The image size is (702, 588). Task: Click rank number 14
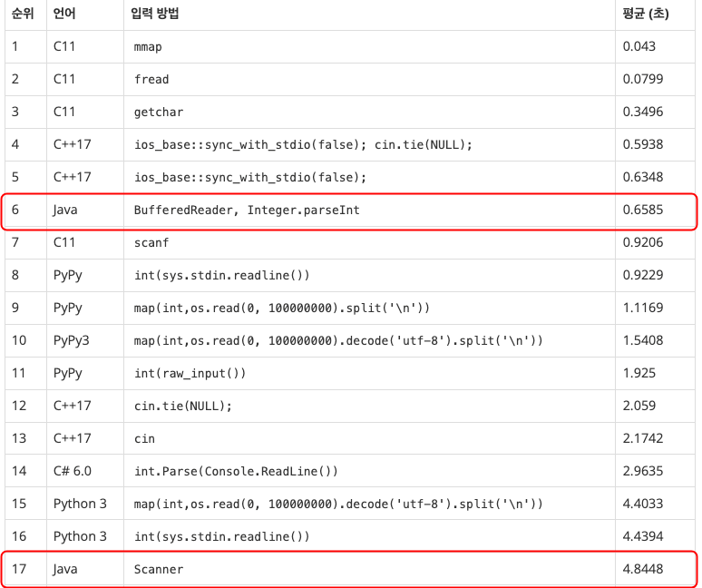(19, 472)
